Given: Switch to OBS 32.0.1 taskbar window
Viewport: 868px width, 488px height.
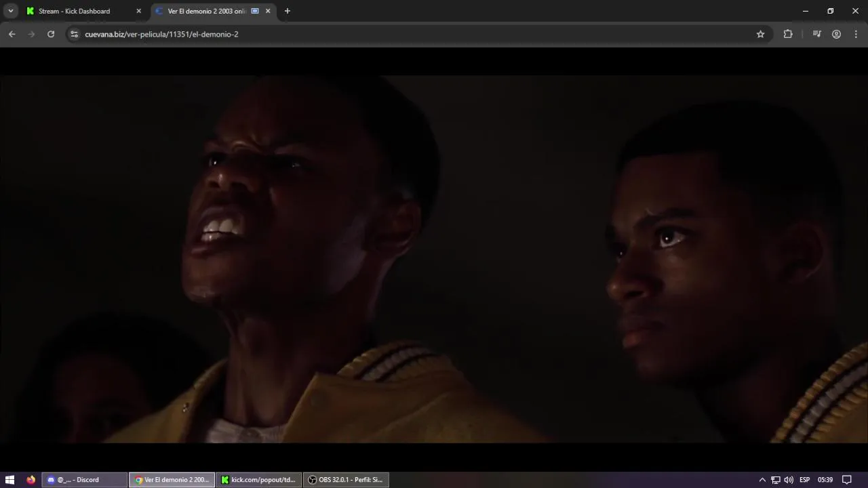Looking at the screenshot, I should pyautogui.click(x=346, y=480).
